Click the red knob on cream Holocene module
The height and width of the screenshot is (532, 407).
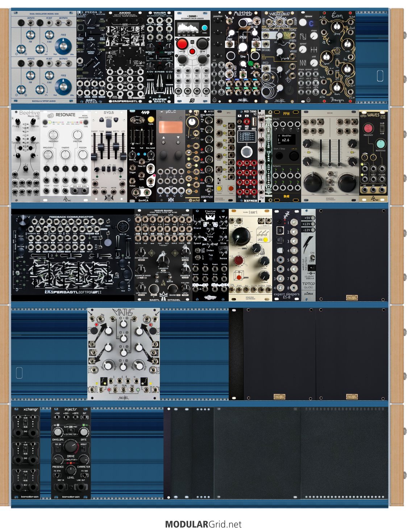pyautogui.click(x=239, y=260)
